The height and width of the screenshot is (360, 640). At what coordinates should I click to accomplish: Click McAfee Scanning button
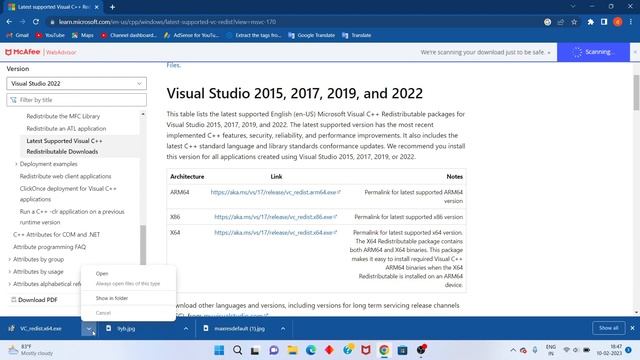point(593,52)
